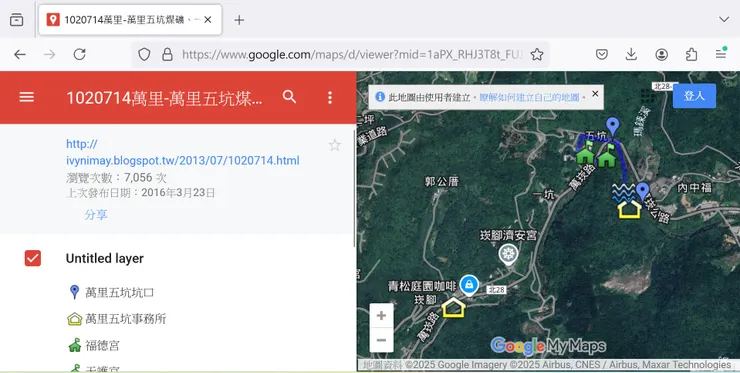
Task: Search this map with magnifier icon
Action: 289,97
